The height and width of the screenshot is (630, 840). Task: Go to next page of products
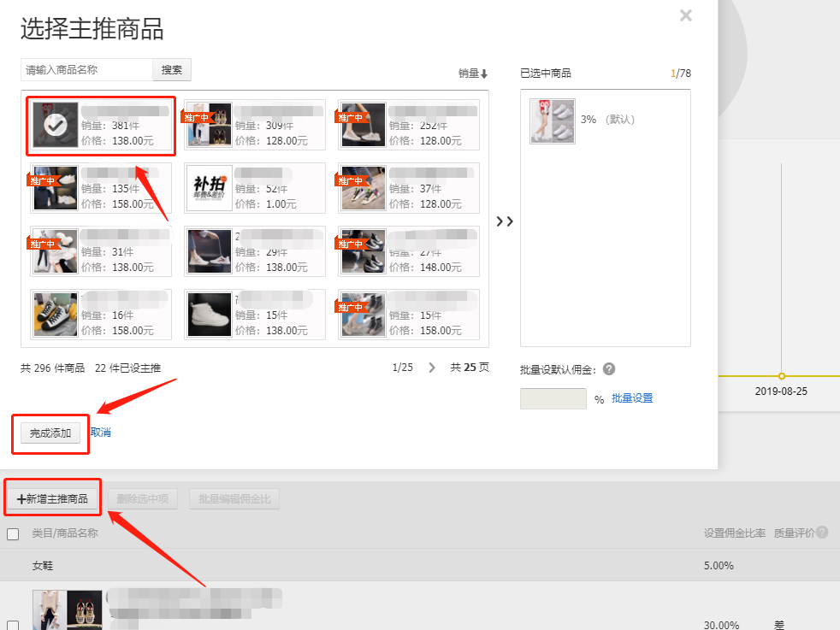(x=432, y=368)
